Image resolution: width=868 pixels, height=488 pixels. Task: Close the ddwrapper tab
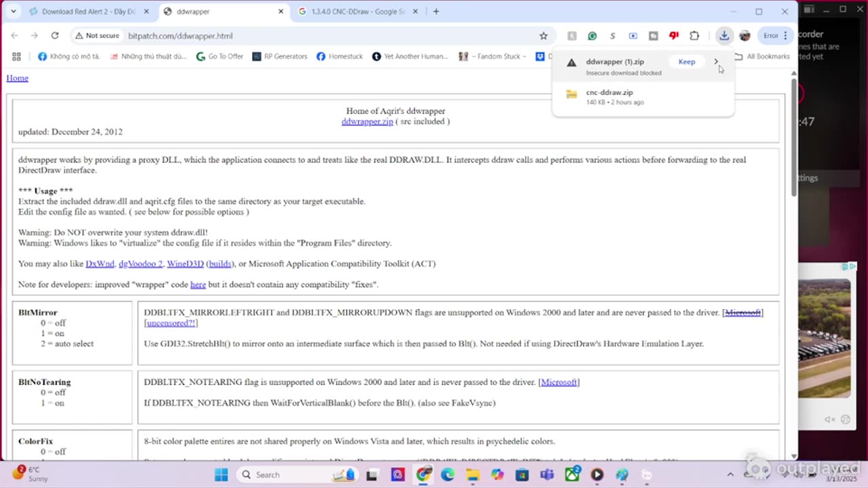[281, 12]
